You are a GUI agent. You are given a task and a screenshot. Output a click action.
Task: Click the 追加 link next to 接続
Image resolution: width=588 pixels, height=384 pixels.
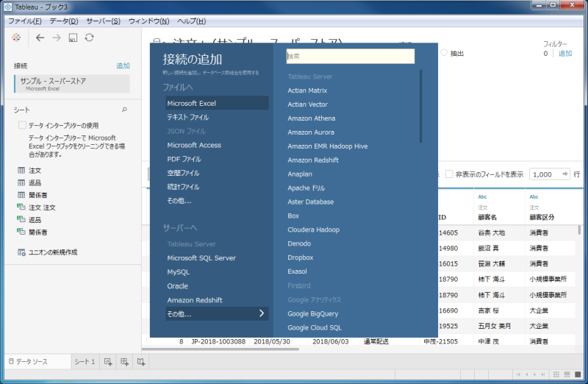[x=123, y=65]
